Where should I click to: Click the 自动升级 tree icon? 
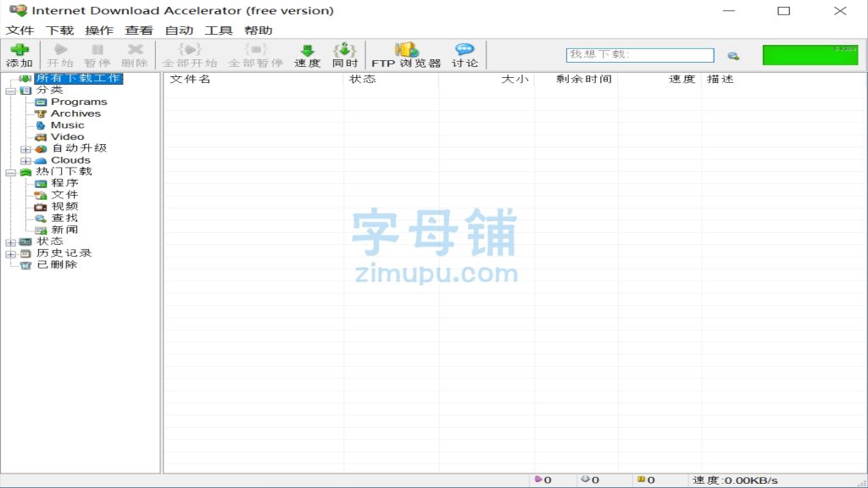(41, 149)
